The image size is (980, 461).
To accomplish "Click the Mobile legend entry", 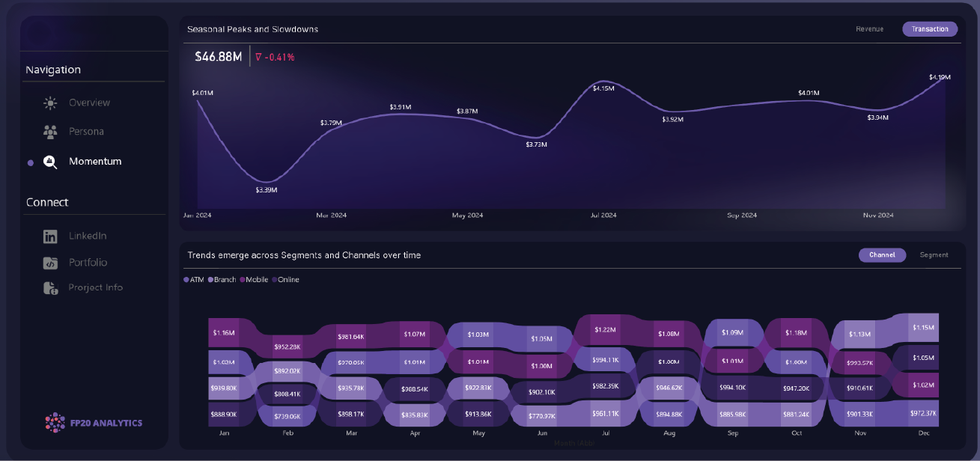I will (x=256, y=280).
